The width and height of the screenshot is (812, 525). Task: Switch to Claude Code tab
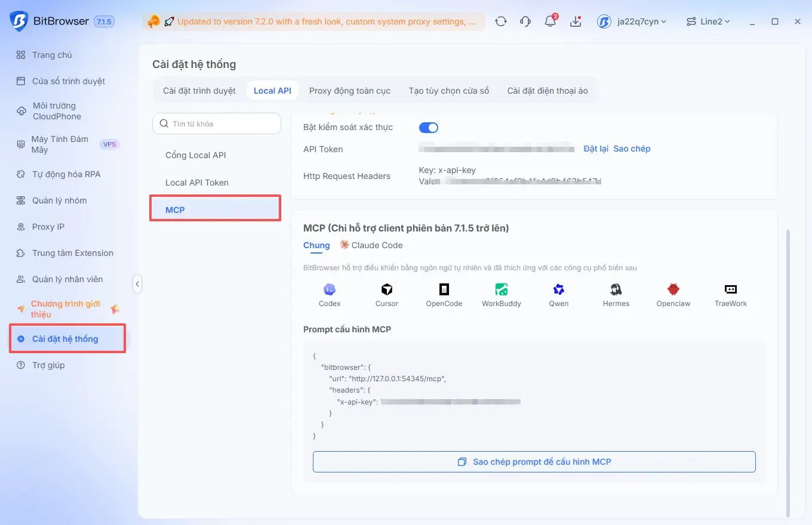coord(371,245)
